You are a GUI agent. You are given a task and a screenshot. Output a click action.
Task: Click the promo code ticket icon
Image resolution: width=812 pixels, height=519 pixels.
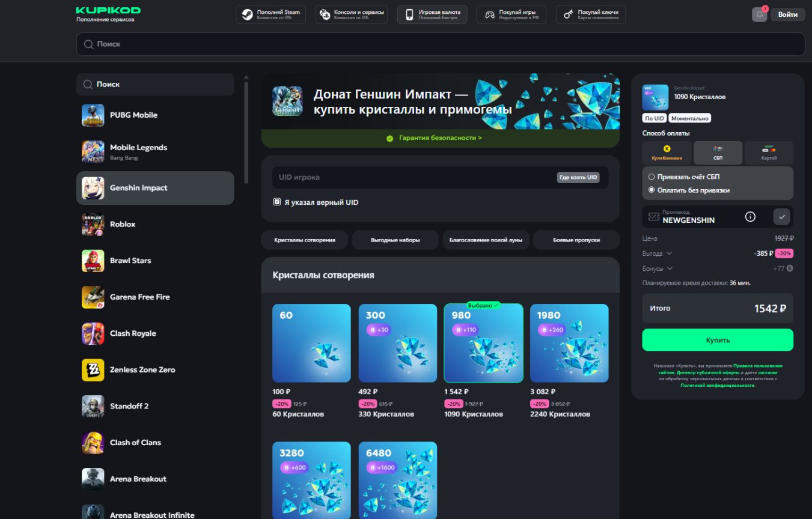coord(653,217)
